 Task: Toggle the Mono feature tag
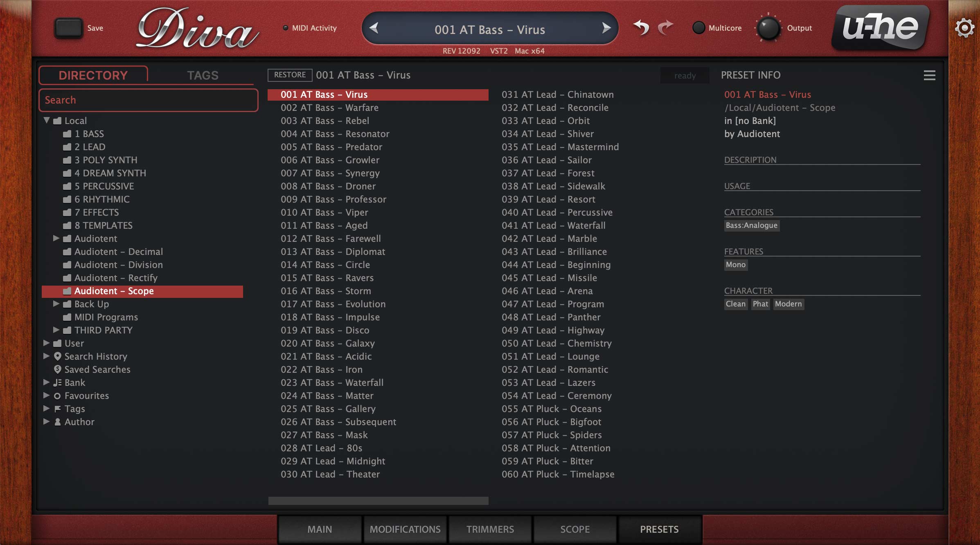(x=735, y=265)
